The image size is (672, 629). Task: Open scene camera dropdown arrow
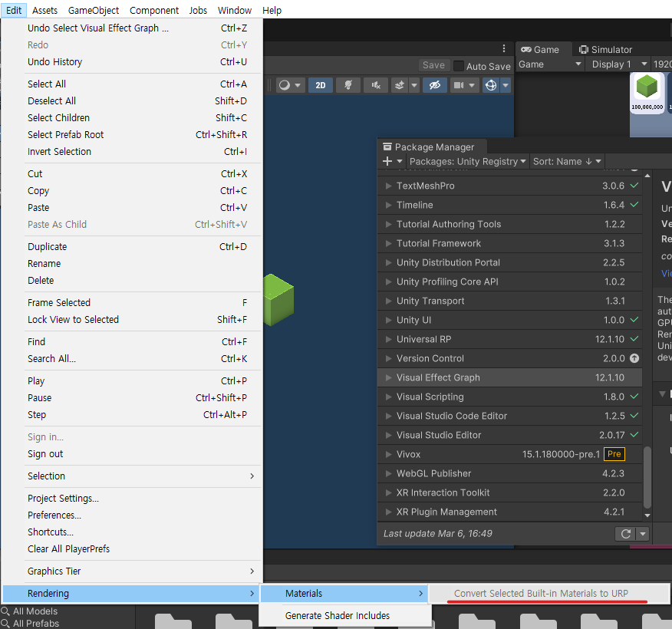pyautogui.click(x=472, y=85)
